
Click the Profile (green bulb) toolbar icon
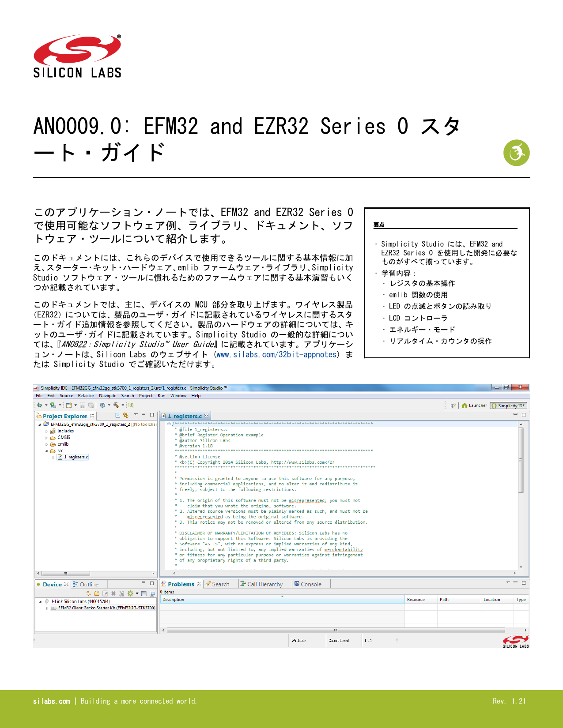[53, 405]
